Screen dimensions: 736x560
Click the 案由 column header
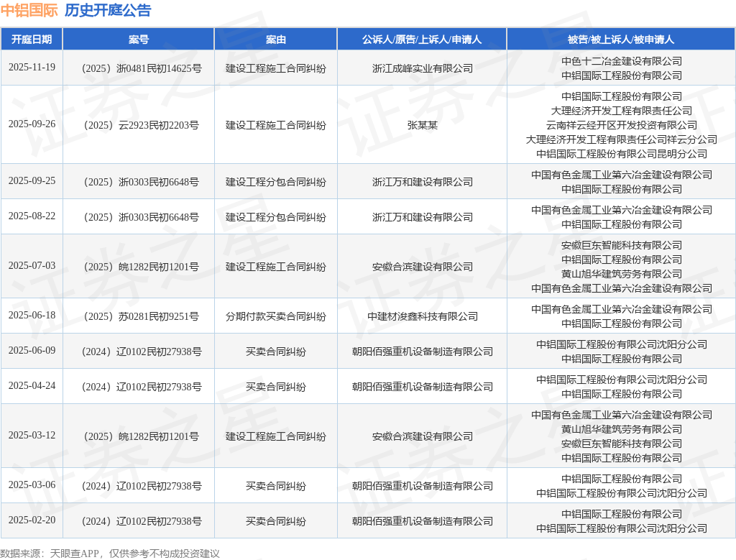[x=275, y=40]
